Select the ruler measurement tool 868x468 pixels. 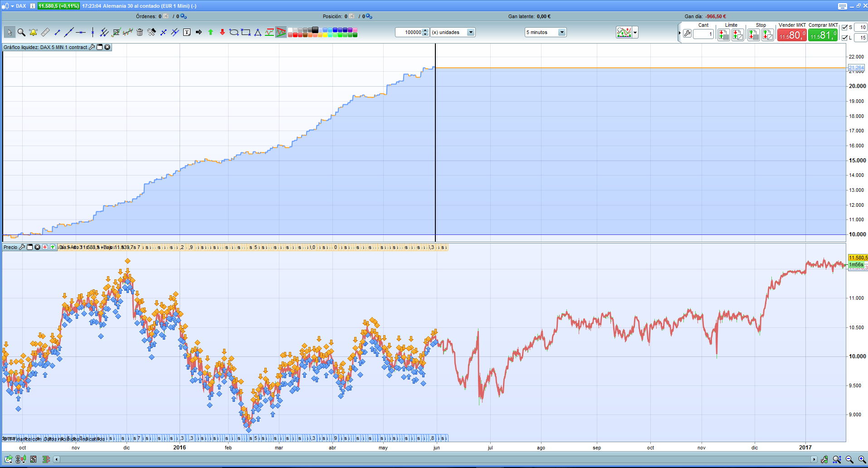45,32
